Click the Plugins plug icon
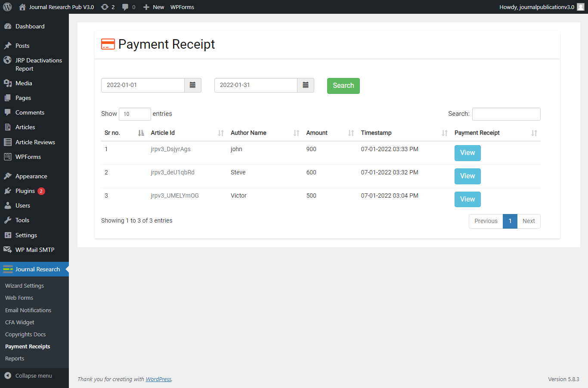Viewport: 588px width, 388px height. click(x=8, y=191)
